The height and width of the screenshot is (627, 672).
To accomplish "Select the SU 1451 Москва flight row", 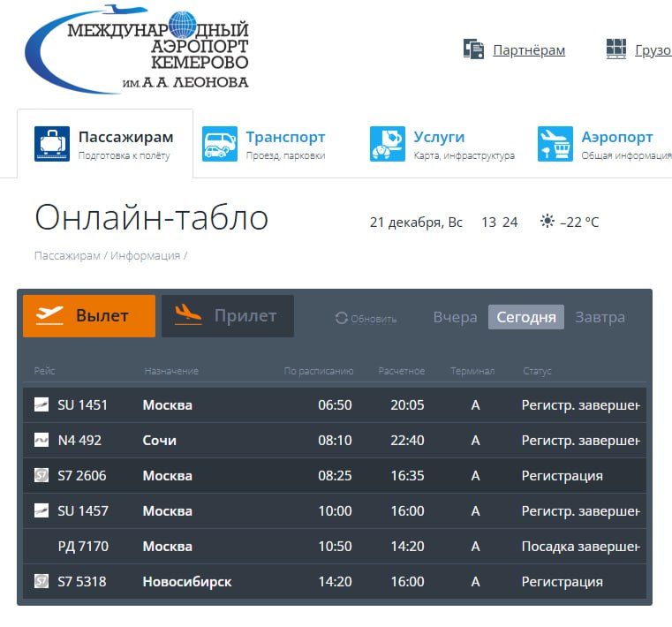I will (x=334, y=405).
